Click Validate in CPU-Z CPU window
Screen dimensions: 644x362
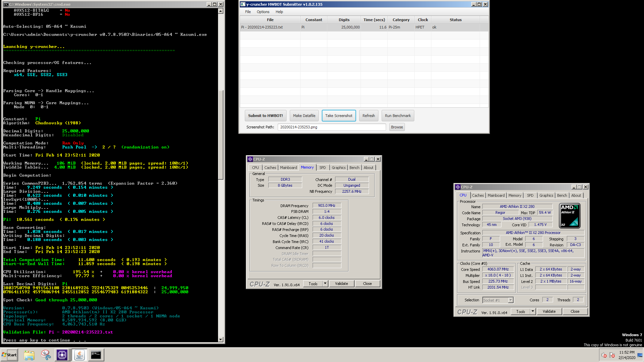point(549,311)
